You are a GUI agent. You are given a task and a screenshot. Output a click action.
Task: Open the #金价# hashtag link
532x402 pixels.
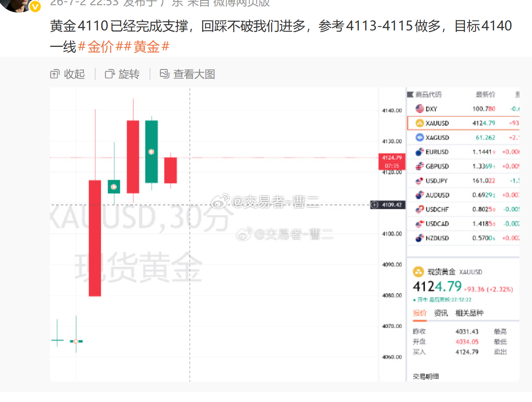coord(101,47)
